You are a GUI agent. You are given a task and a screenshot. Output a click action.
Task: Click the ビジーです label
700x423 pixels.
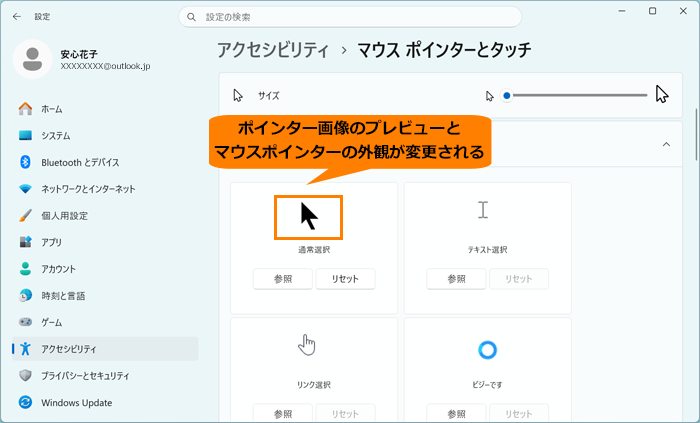(488, 385)
